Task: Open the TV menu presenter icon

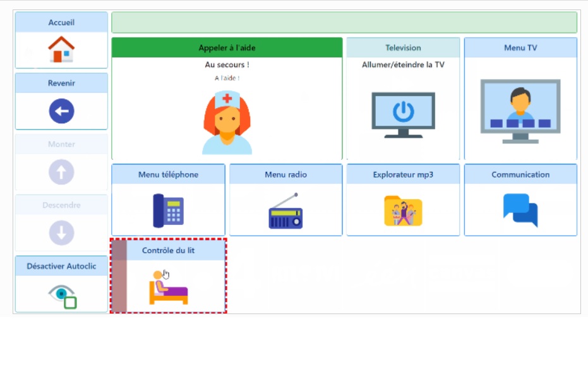Action: pos(520,111)
